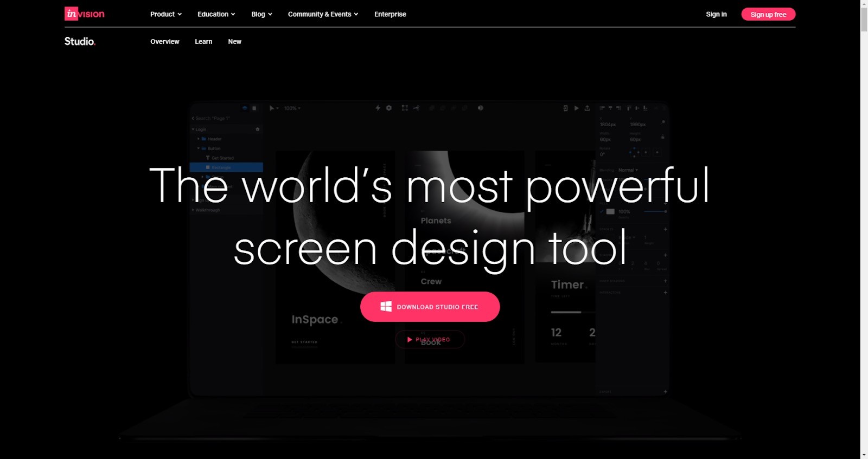The width and height of the screenshot is (868, 459).
Task: Select the New tab under Studio
Action: [x=234, y=42]
